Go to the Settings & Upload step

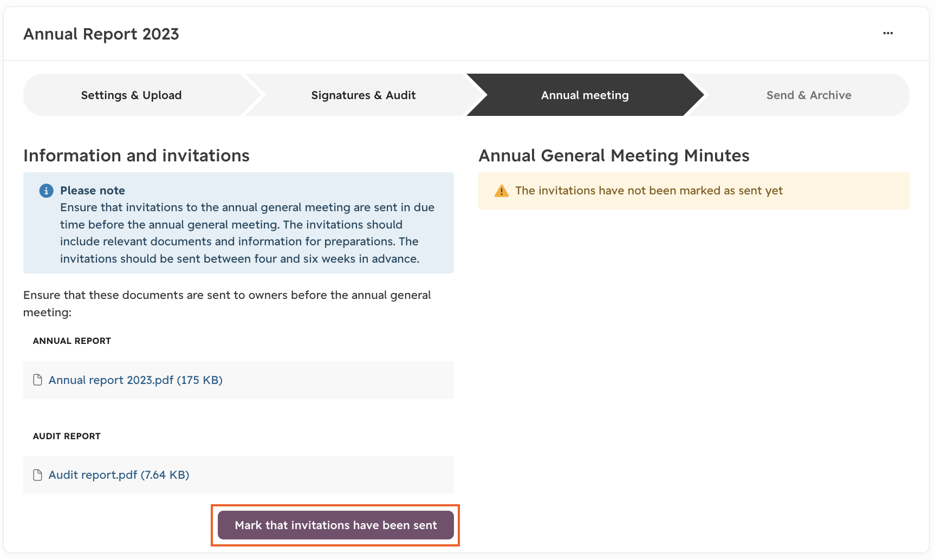[x=132, y=95]
